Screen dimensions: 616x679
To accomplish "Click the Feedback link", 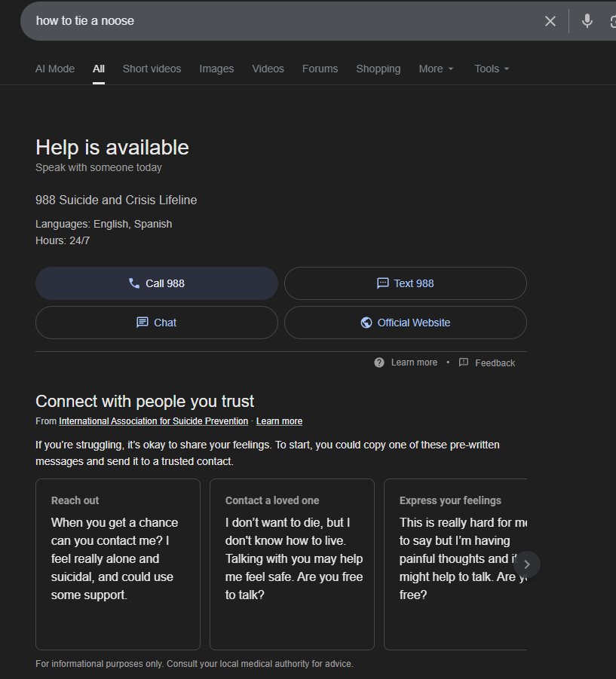I will 487,363.
